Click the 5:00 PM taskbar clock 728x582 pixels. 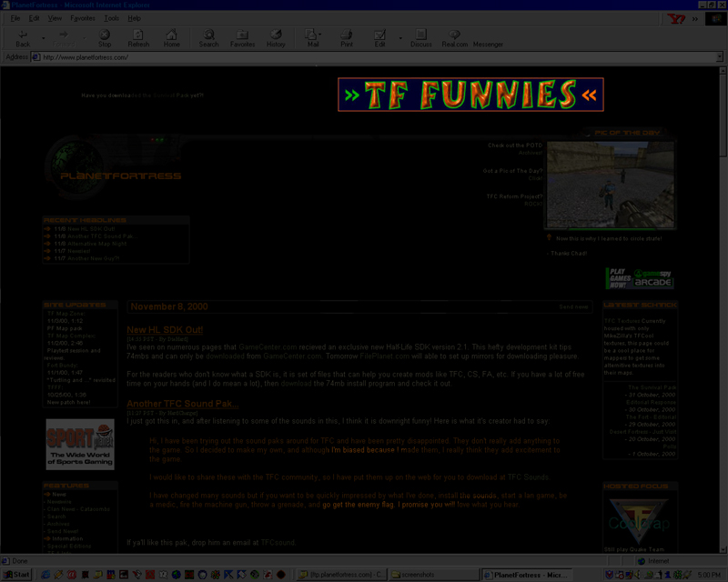point(709,575)
